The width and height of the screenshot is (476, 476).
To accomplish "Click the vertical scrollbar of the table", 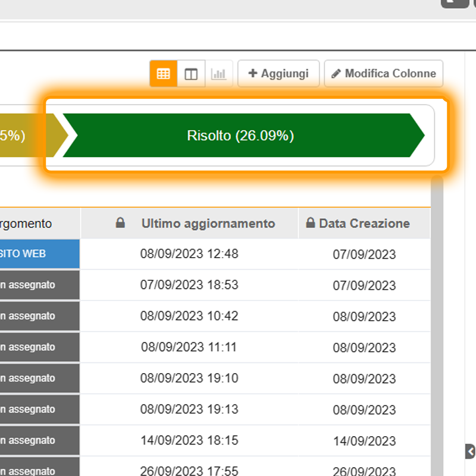I will point(437,325).
